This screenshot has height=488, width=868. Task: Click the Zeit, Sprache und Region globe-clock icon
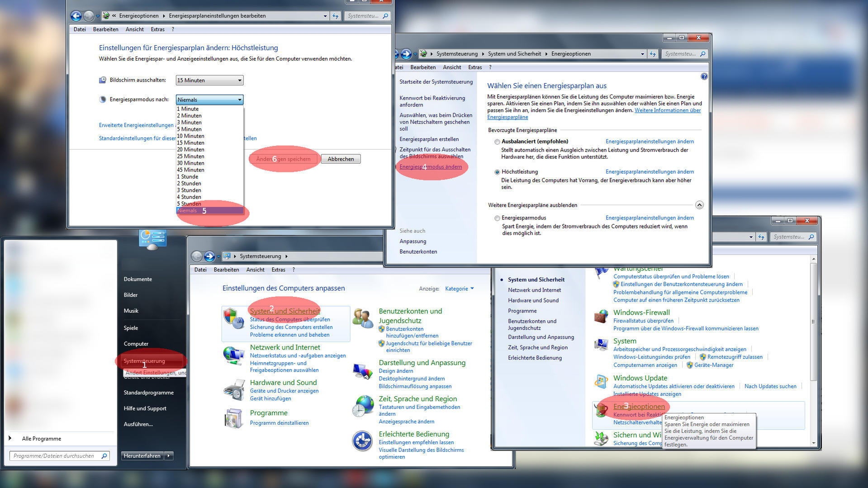click(363, 406)
